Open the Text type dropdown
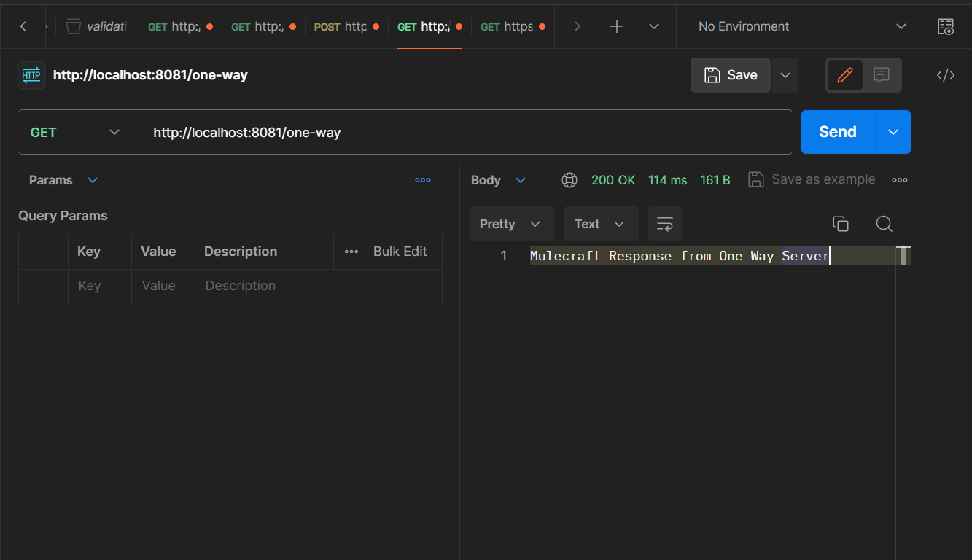The image size is (972, 560). pos(600,224)
